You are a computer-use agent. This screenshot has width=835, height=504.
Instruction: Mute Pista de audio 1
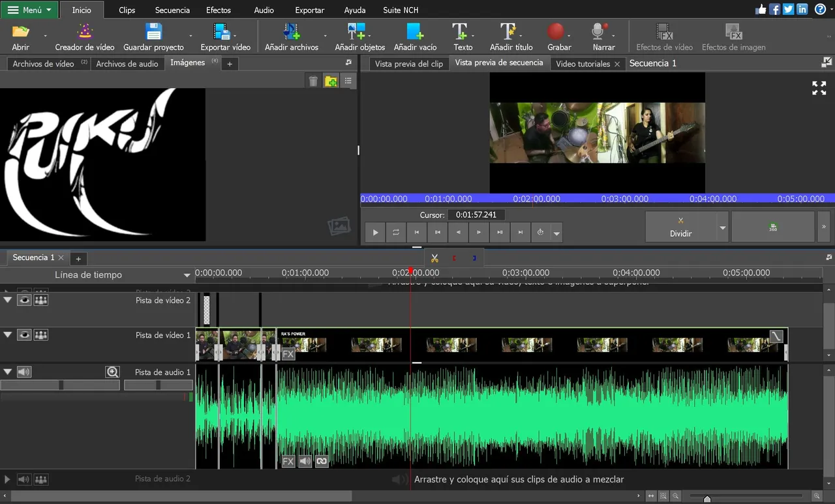24,372
